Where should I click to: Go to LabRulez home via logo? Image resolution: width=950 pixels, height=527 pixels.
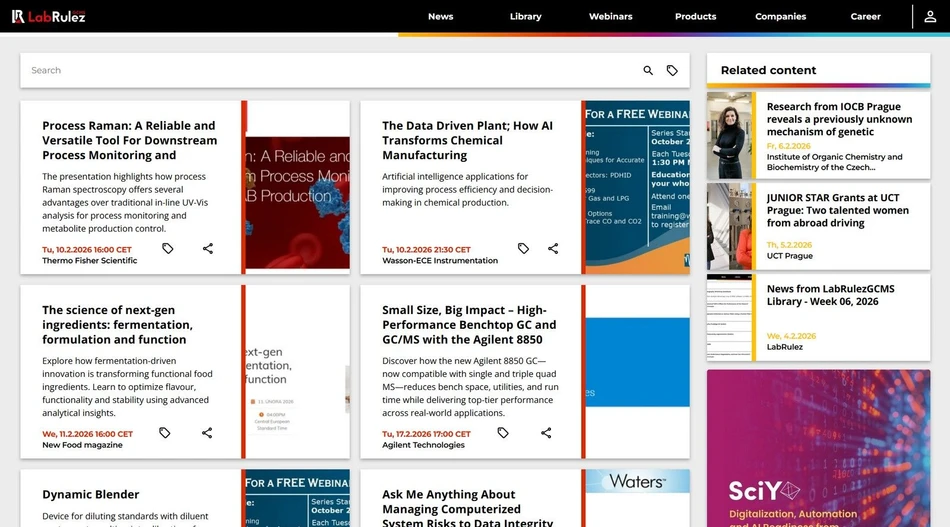point(48,17)
